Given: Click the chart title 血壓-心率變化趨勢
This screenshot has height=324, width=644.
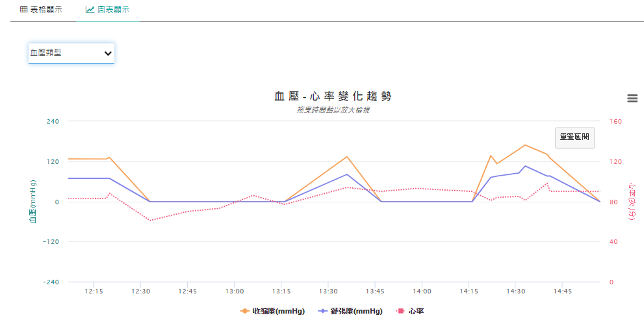Looking at the screenshot, I should coord(333,97).
